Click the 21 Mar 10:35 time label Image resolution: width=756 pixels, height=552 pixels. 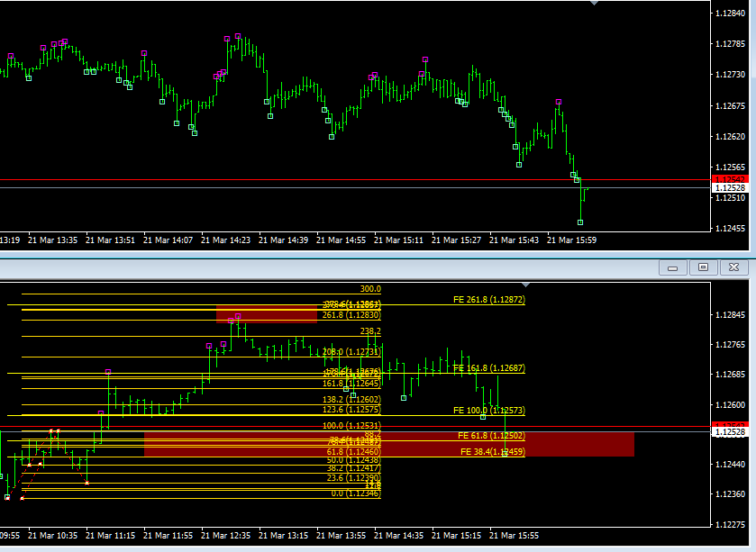(x=52, y=535)
